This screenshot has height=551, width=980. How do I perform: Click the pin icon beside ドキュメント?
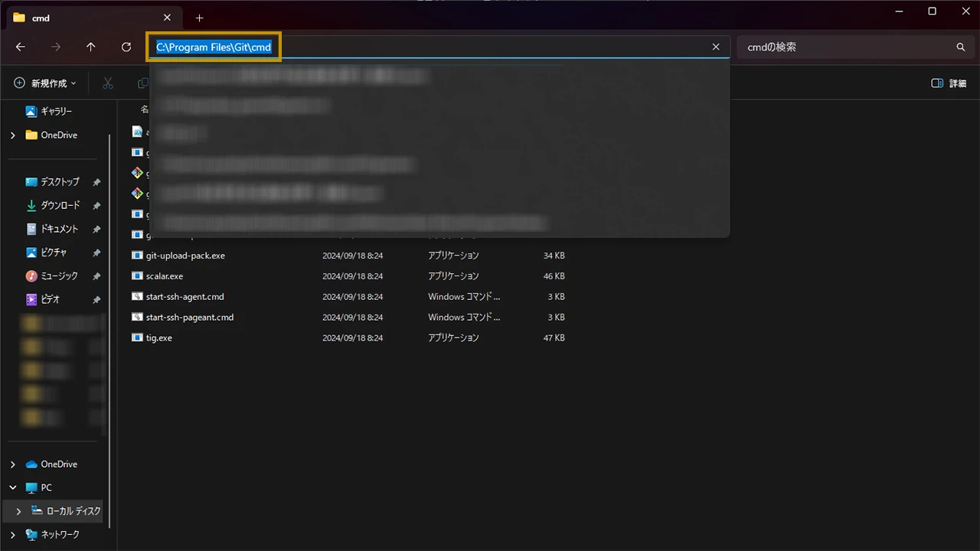pos(96,229)
